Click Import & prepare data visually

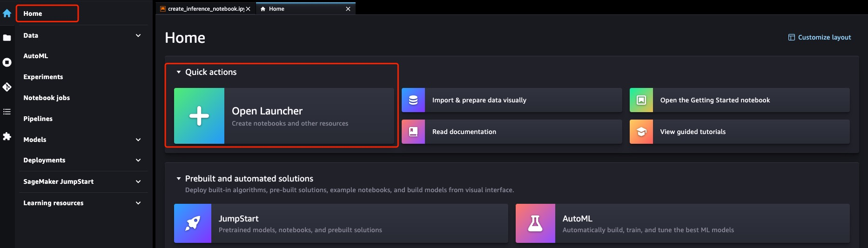(x=511, y=100)
